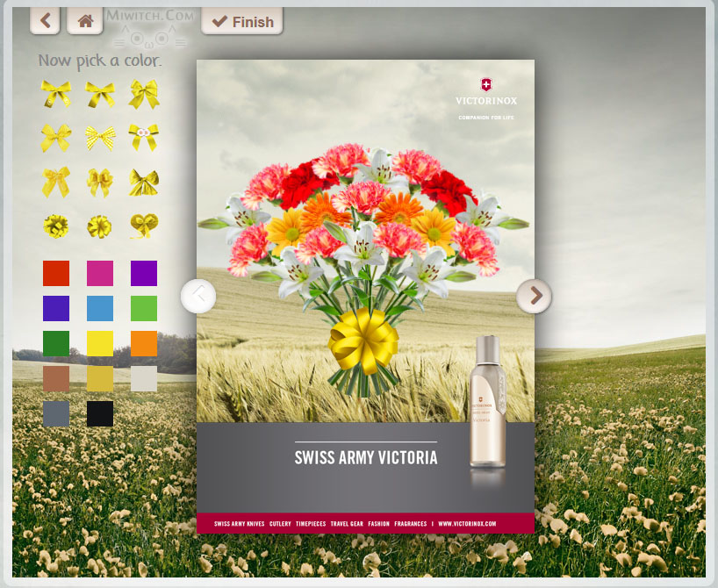Viewport: 718px width, 588px height.
Task: Pick the black color swatch
Action: (100, 414)
